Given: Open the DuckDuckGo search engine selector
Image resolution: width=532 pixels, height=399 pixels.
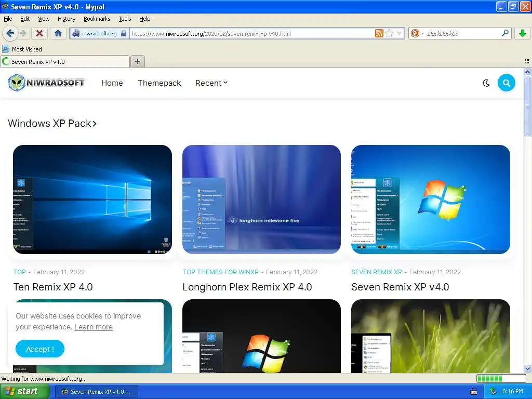Looking at the screenshot, I should 417,33.
